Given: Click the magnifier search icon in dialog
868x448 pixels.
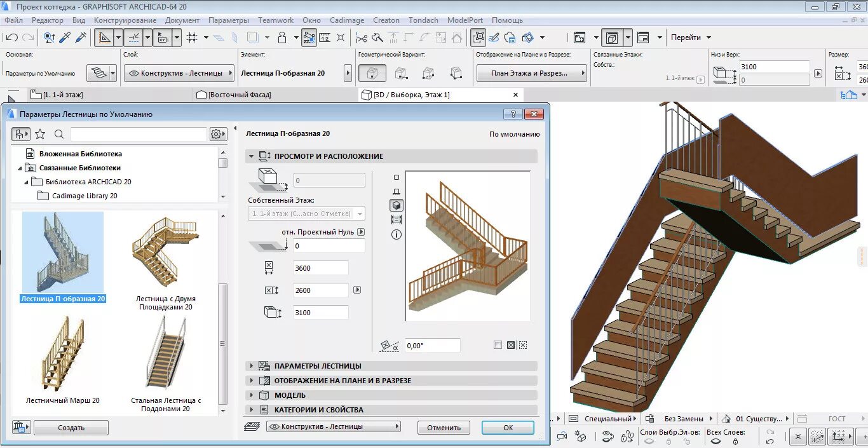Looking at the screenshot, I should 59,134.
